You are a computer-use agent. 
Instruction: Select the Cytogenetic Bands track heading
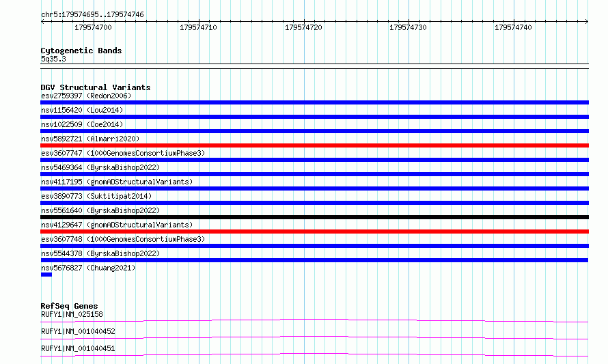tap(81, 51)
